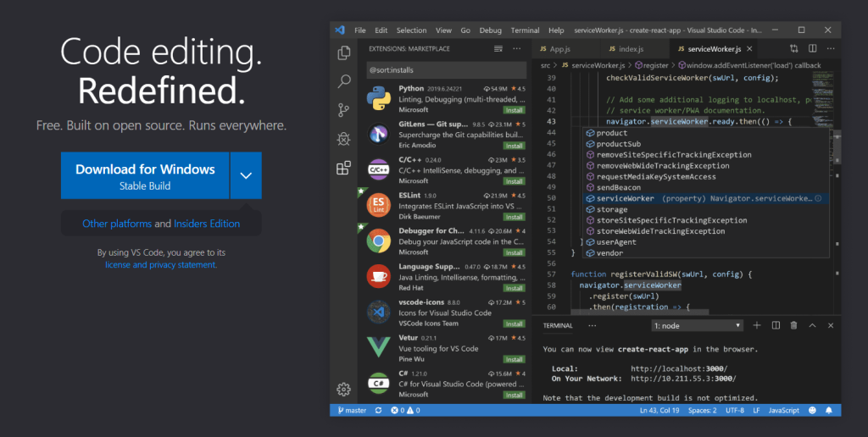Kill terminal with trash icon

tap(793, 325)
